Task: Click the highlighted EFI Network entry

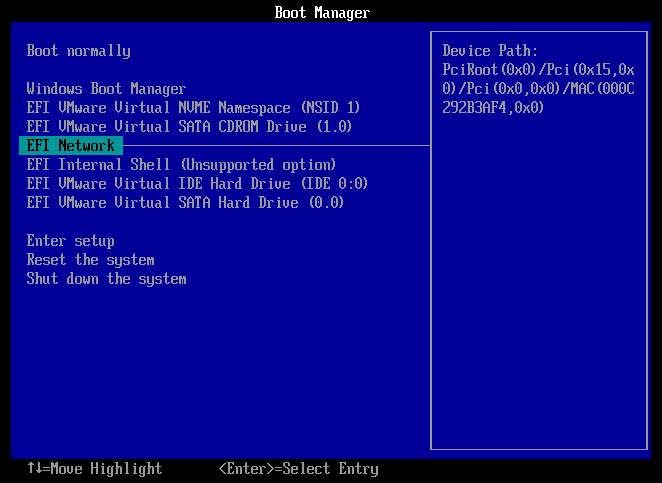Action: click(70, 146)
